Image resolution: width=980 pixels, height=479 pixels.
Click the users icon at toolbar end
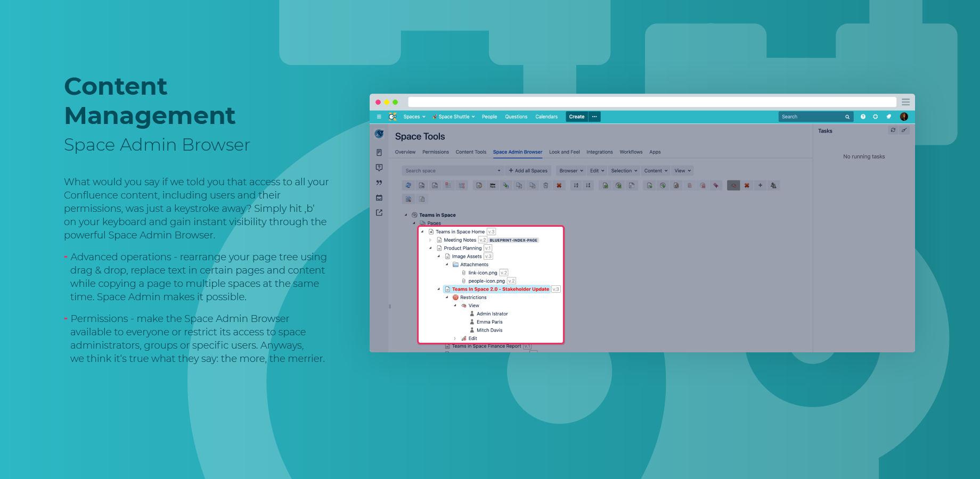click(x=773, y=185)
